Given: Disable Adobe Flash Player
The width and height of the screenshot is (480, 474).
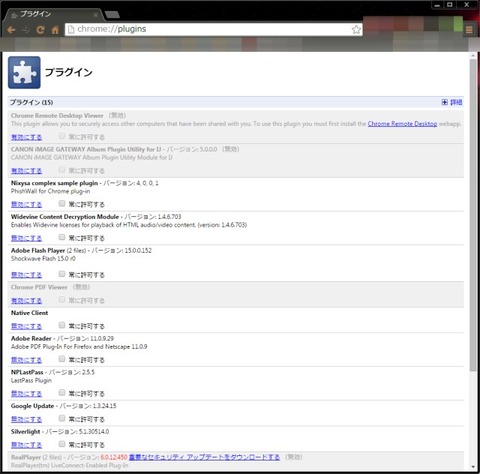Looking at the screenshot, I should tap(26, 275).
